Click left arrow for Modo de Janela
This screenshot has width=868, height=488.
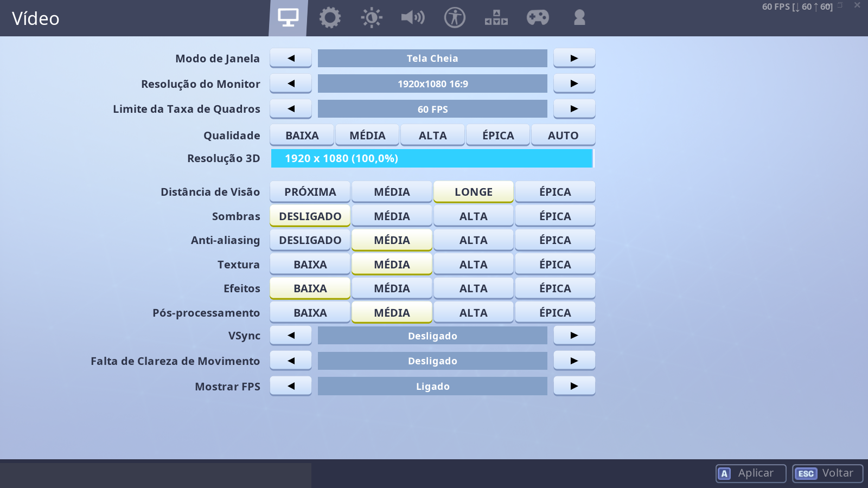(x=291, y=58)
